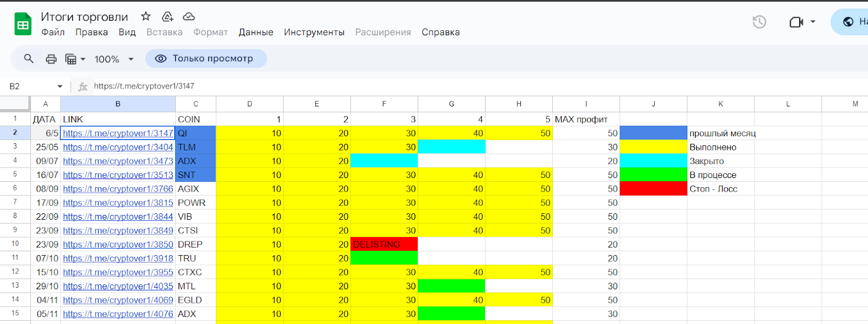Click the move to Drive icon
Screen dimensions: 868x324
click(x=168, y=16)
